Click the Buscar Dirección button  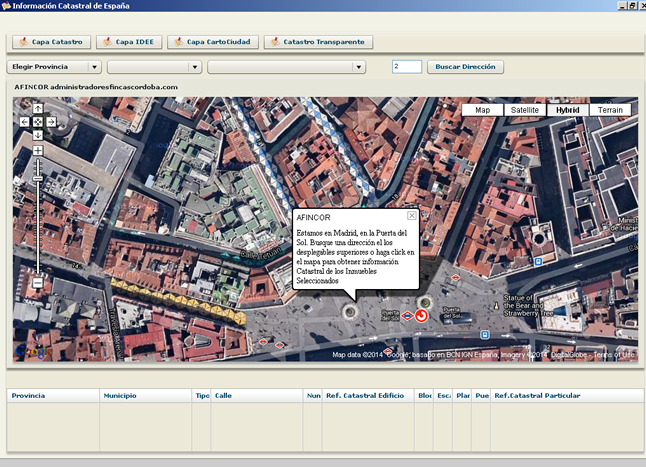click(x=465, y=67)
